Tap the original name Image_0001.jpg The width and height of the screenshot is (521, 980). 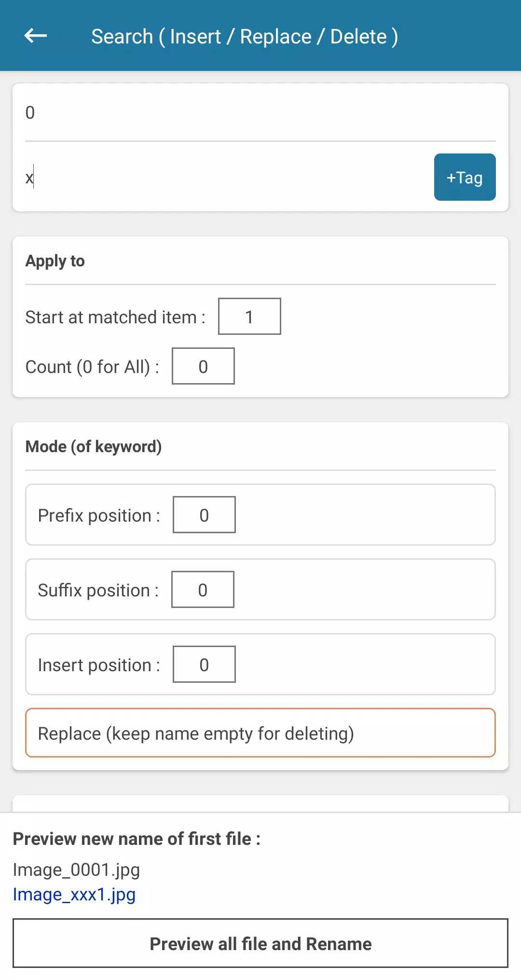pos(76,870)
